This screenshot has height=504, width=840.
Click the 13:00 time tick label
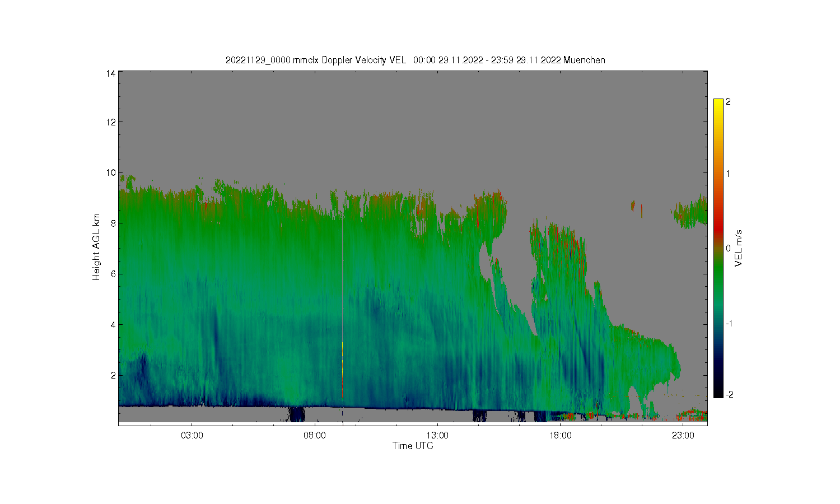(x=437, y=435)
